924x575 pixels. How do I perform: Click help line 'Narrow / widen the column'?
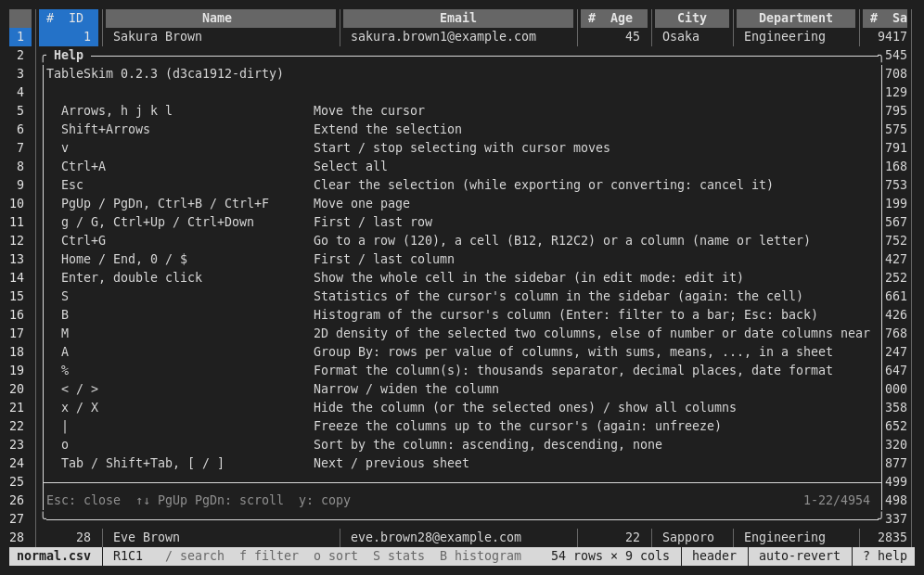point(406,389)
